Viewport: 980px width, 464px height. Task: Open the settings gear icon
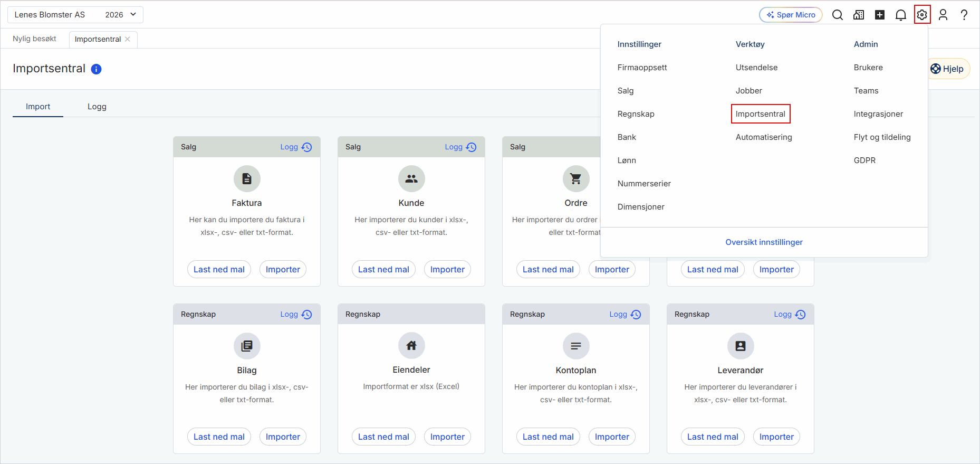[922, 15]
